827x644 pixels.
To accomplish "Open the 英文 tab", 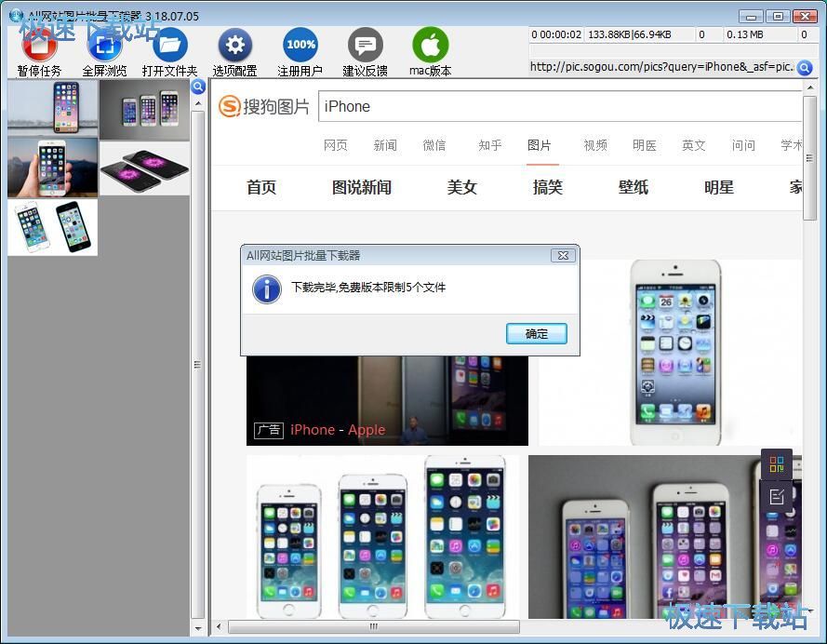I will click(x=694, y=145).
